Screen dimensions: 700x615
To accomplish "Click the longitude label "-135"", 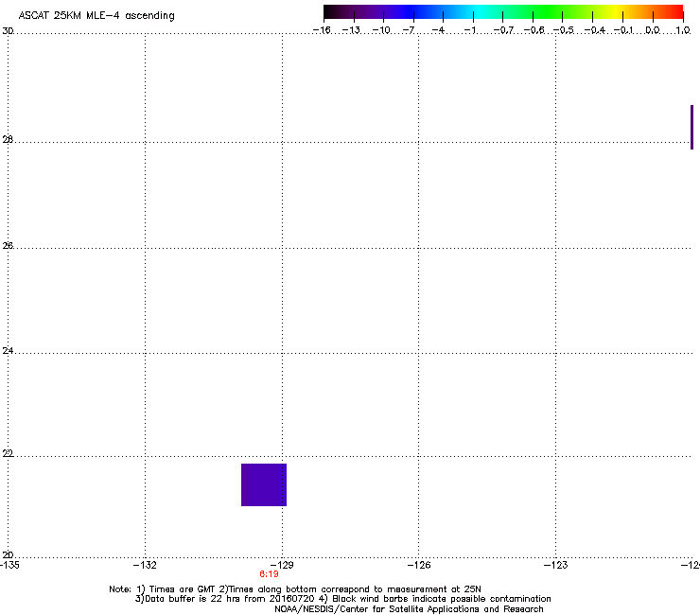I will pos(9,565).
